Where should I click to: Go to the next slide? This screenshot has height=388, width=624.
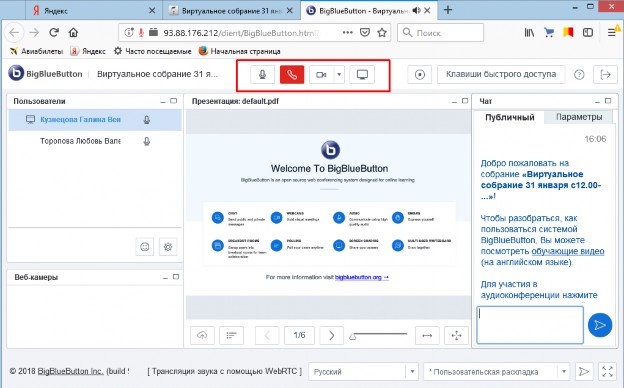[332, 335]
